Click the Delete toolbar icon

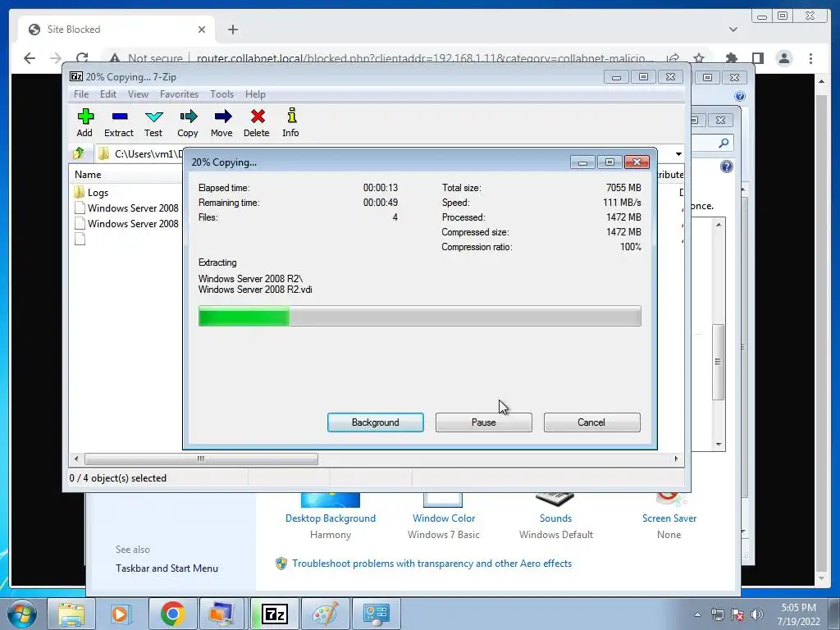tap(257, 123)
